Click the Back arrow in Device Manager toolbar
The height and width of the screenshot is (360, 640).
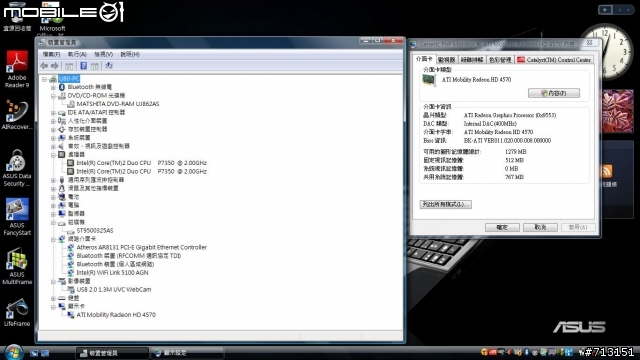[44, 66]
